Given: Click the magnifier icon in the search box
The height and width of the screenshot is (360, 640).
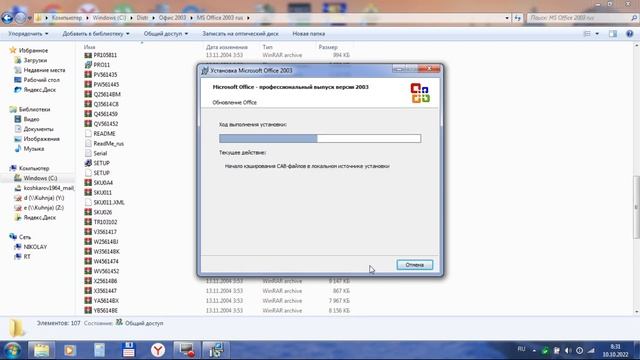Looking at the screenshot, I should [634, 18].
